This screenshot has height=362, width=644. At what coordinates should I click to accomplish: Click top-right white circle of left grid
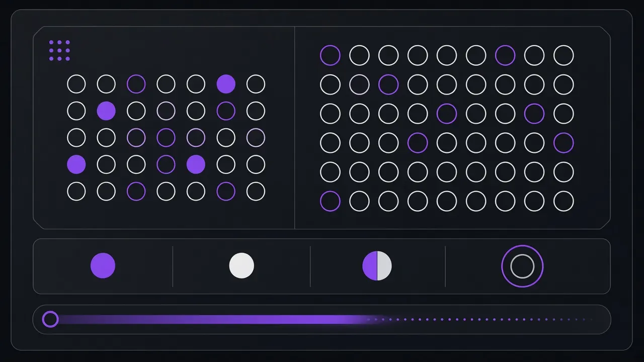[x=256, y=84]
